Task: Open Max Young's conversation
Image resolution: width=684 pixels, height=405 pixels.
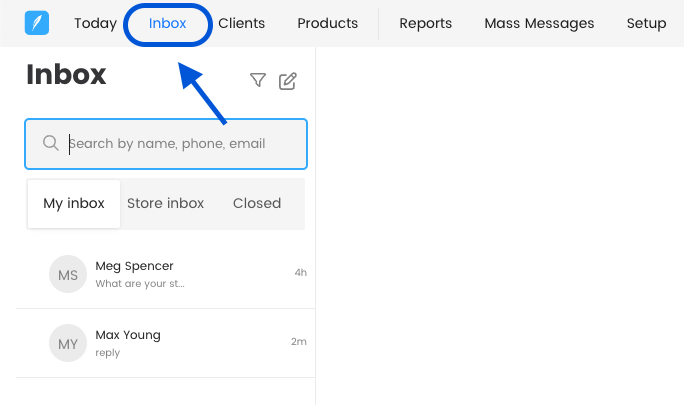Action: [128, 335]
